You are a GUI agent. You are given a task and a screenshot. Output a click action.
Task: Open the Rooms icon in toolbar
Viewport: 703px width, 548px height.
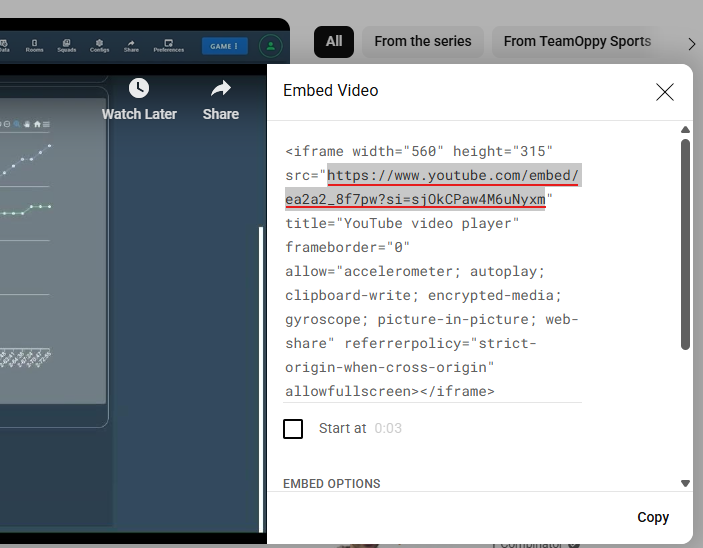tap(34, 46)
